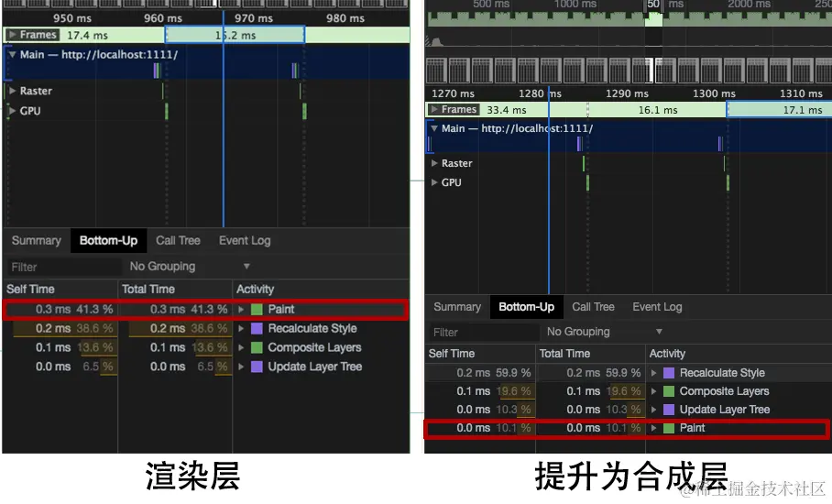Screen dimensions: 832x504
Task: Open the Event Log tab in right panel
Action: click(657, 307)
